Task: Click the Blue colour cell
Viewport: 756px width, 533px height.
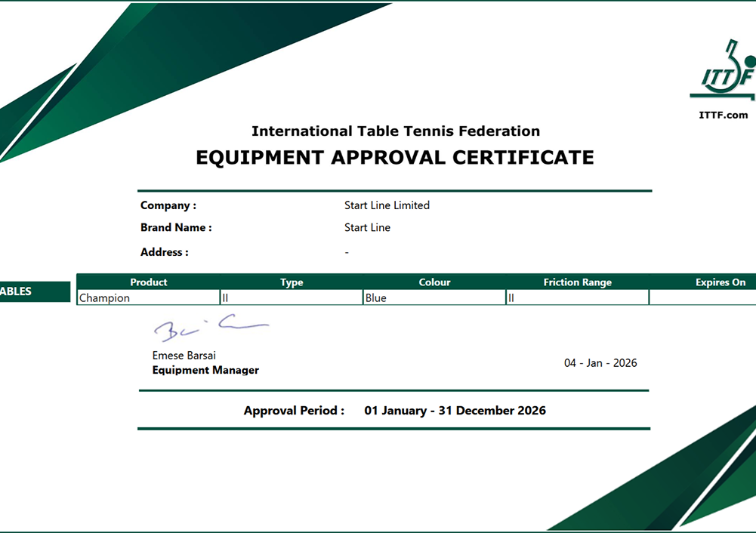Action: [434, 297]
